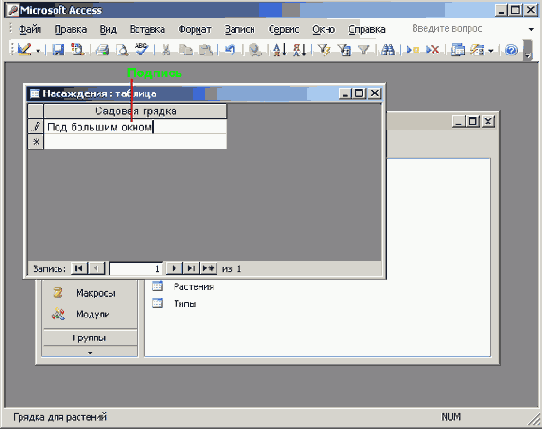The height and width of the screenshot is (429, 542).
Task: Run the ABC spelling check icon
Action: point(141,49)
